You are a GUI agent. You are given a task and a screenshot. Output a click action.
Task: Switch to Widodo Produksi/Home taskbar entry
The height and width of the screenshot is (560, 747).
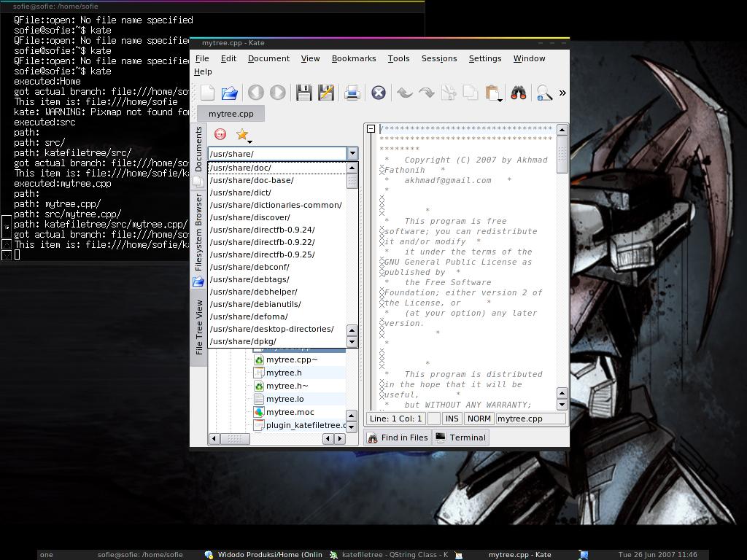tap(264, 555)
